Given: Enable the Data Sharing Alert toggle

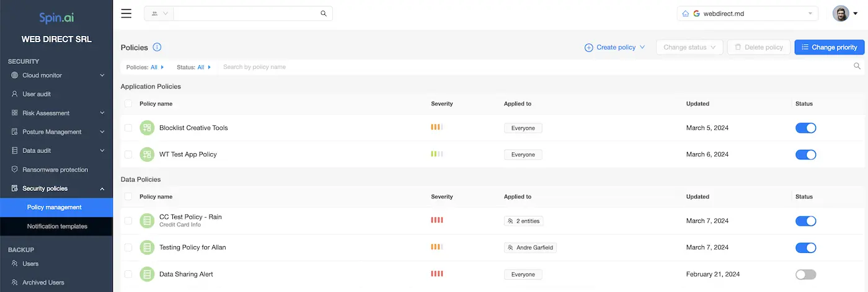Looking at the screenshot, I should 806,274.
